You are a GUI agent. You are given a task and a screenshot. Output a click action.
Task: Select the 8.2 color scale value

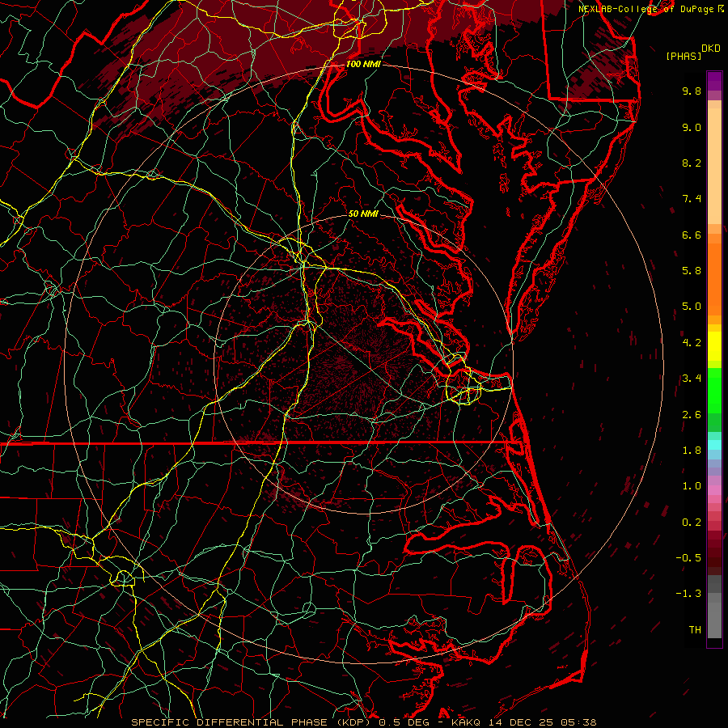[692, 163]
